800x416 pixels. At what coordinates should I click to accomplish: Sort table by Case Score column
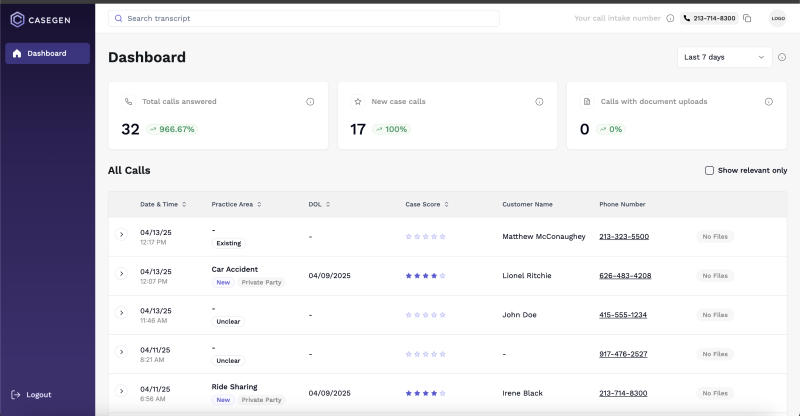(427, 204)
